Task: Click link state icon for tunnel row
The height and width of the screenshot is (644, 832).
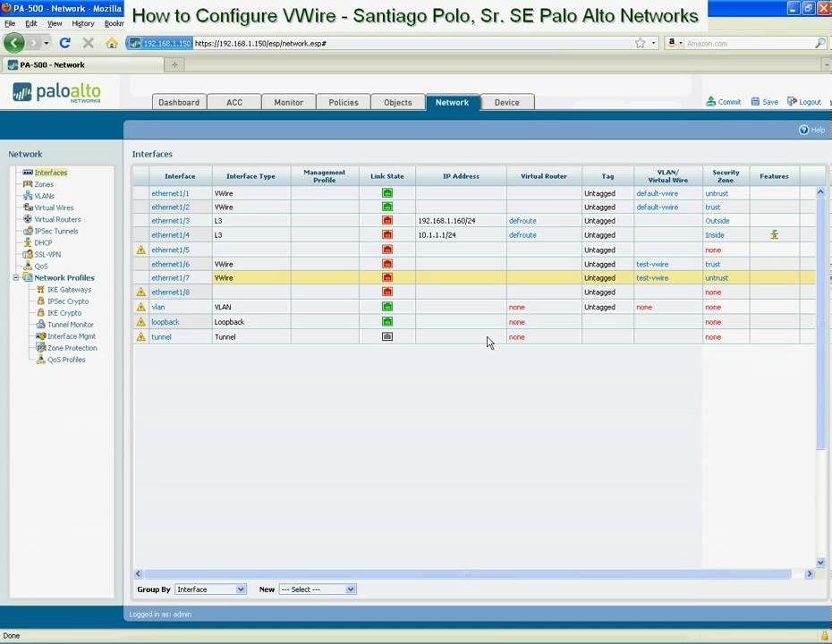Action: pyautogui.click(x=387, y=336)
